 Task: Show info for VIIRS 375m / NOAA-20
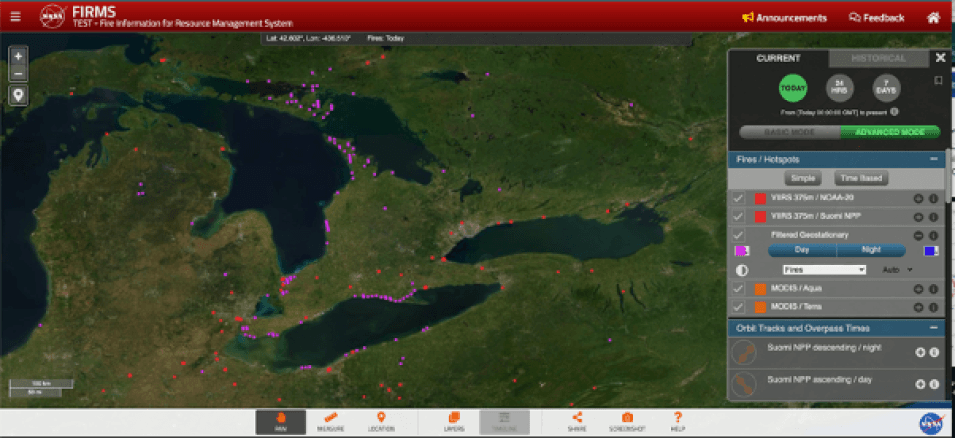click(933, 199)
